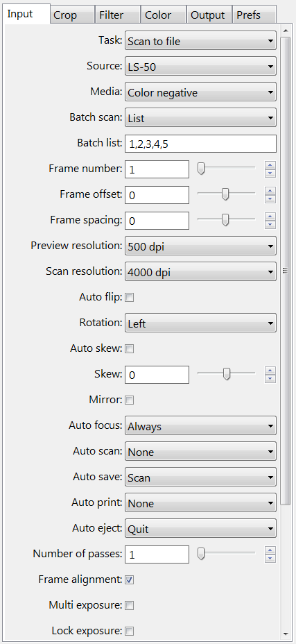Image resolution: width=296 pixels, height=644 pixels.
Task: Click the Frame offset slider handle
Action: point(225,195)
